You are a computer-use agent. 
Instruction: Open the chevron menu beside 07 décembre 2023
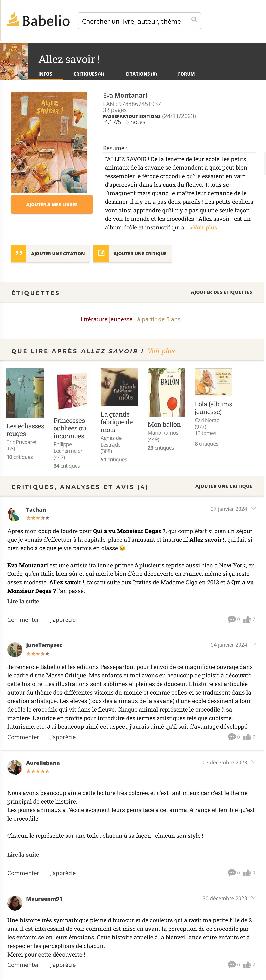coord(254,762)
